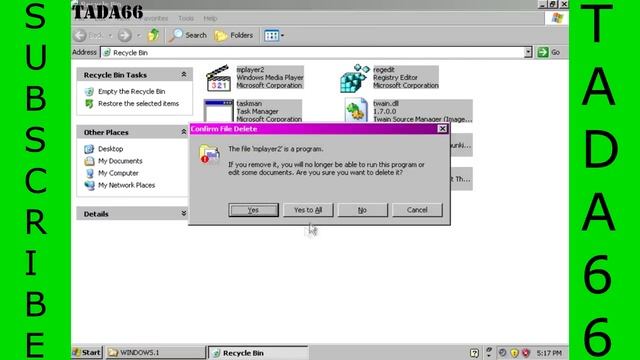Expand the Details panel

(x=184, y=213)
